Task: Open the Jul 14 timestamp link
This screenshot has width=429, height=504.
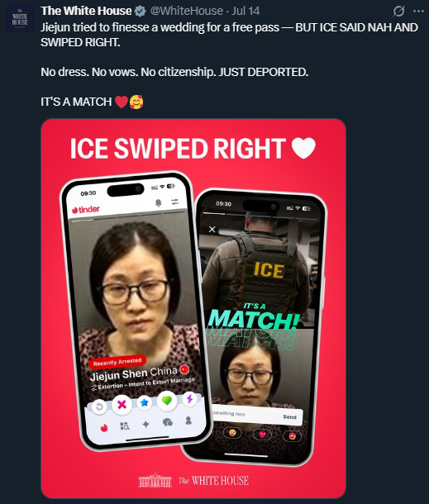Action: pyautogui.click(x=245, y=11)
